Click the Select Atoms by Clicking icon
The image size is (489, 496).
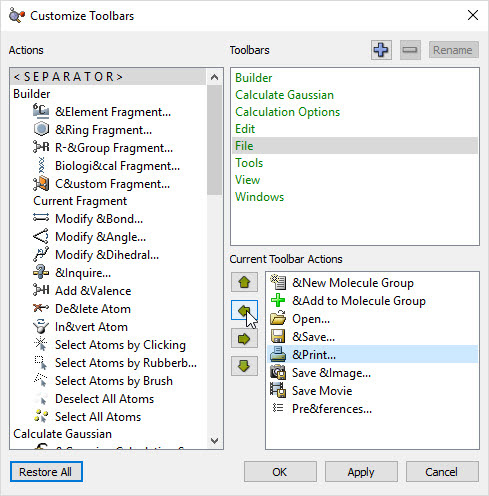click(41, 344)
